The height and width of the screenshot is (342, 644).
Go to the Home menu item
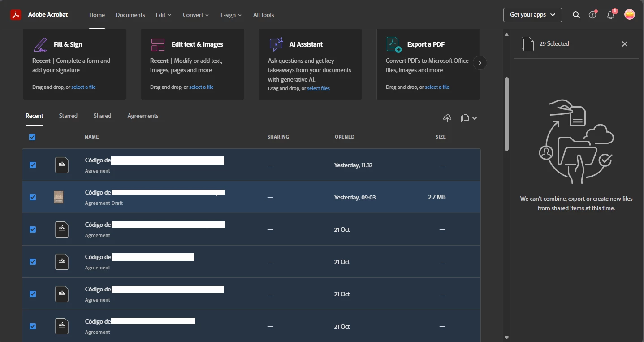97,15
